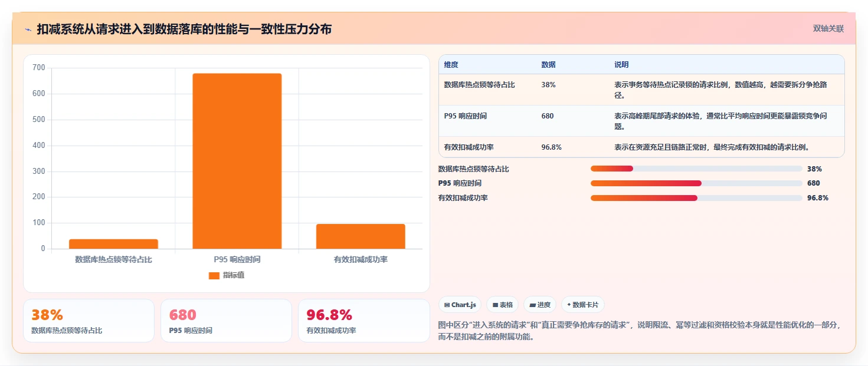Click the 38% value beside the progress bar
The width and height of the screenshot is (868, 366).
814,169
